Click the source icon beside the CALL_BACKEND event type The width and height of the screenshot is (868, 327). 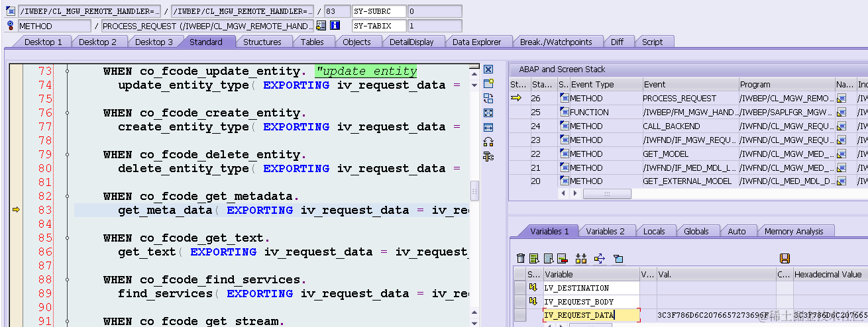pos(565,126)
